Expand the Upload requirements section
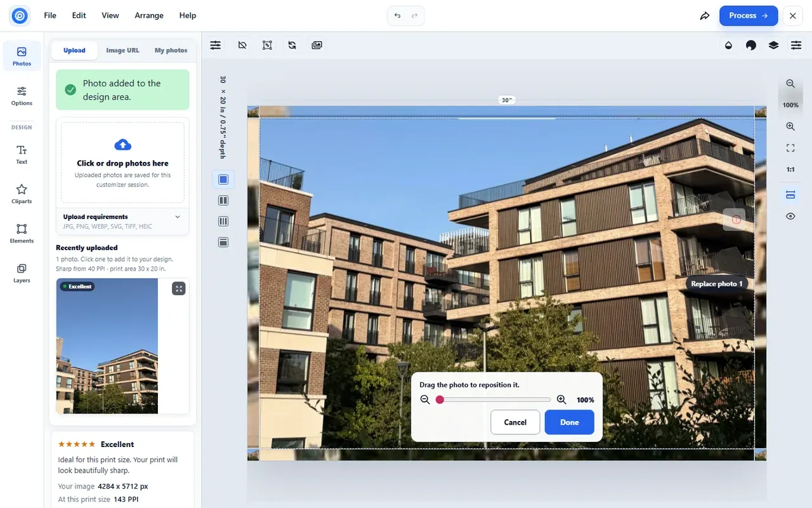Image resolution: width=812 pixels, height=508 pixels. click(122, 222)
